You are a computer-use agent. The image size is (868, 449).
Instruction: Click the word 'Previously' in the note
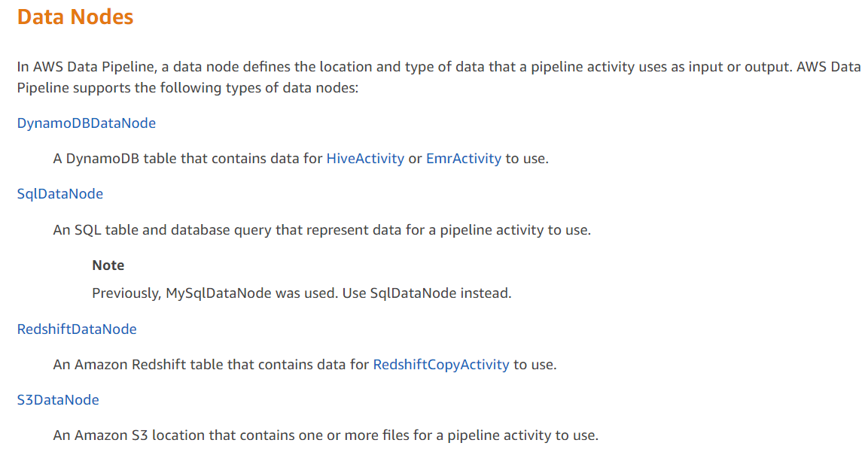tap(126, 293)
